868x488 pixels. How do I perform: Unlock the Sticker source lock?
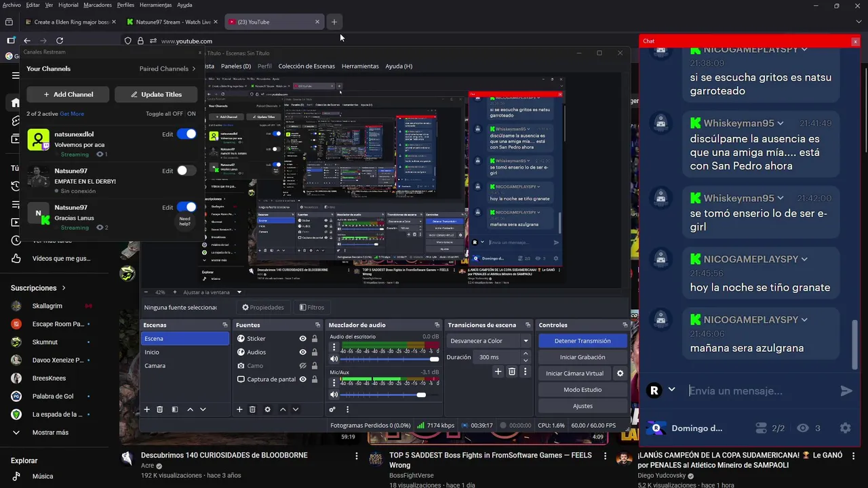click(315, 338)
